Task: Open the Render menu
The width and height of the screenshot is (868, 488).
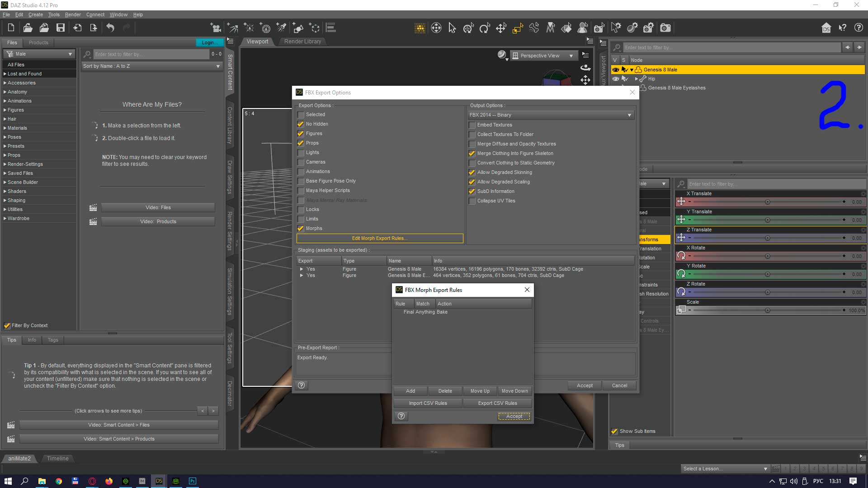Action: click(73, 14)
